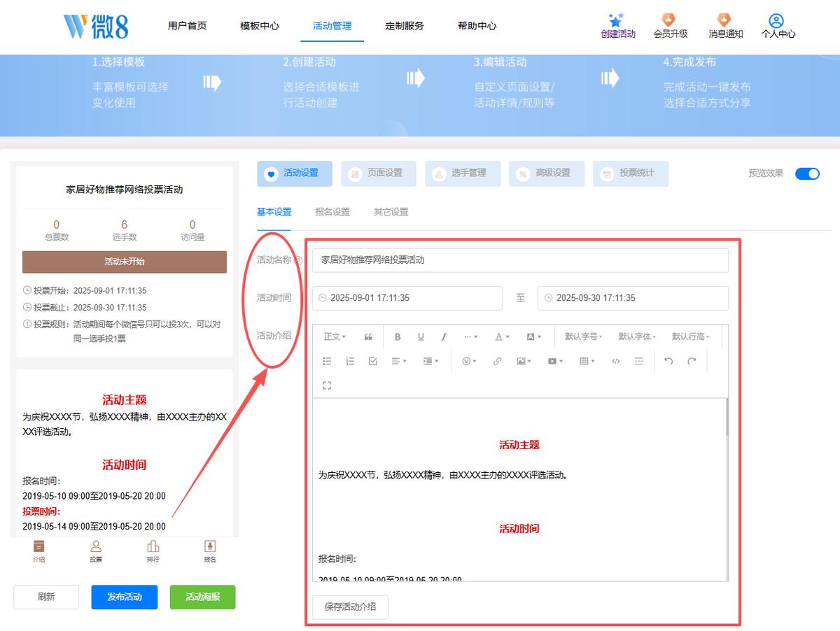Click the 保存活动介绍 button
The height and width of the screenshot is (631, 840).
pos(350,607)
